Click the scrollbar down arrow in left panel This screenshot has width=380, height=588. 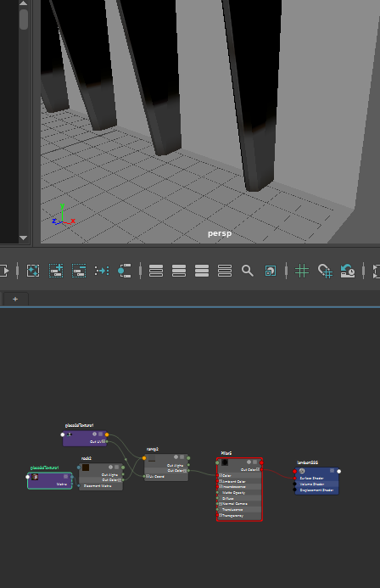23,238
